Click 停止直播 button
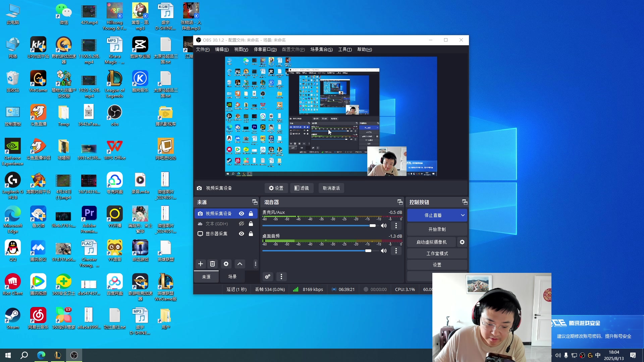644x362 pixels. click(433, 215)
